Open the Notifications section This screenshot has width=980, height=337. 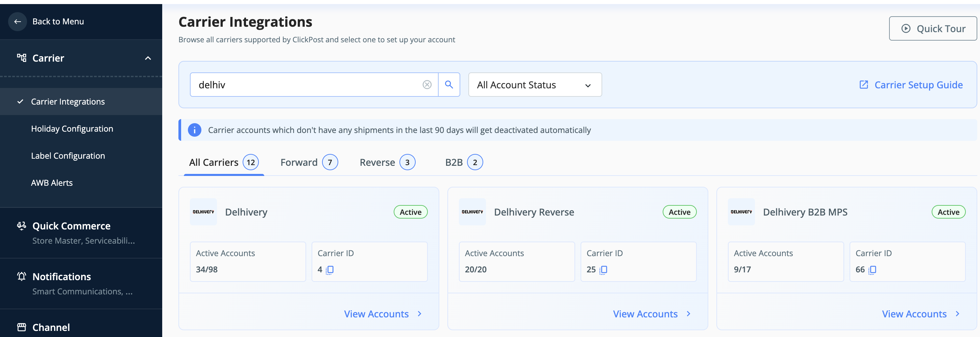(81, 283)
